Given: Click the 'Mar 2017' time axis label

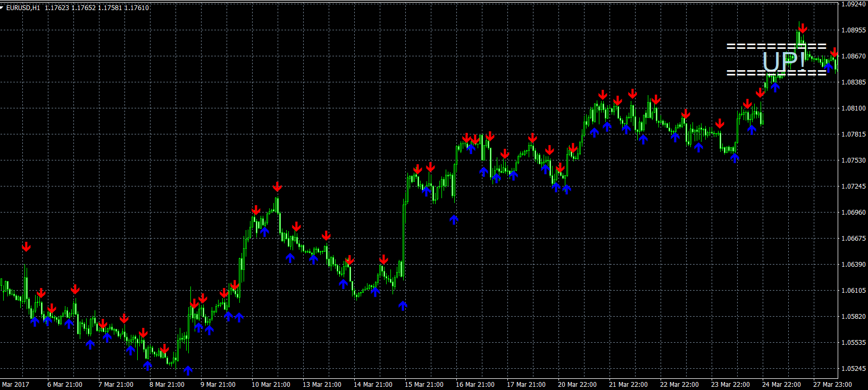Looking at the screenshot, I should click(x=15, y=385).
